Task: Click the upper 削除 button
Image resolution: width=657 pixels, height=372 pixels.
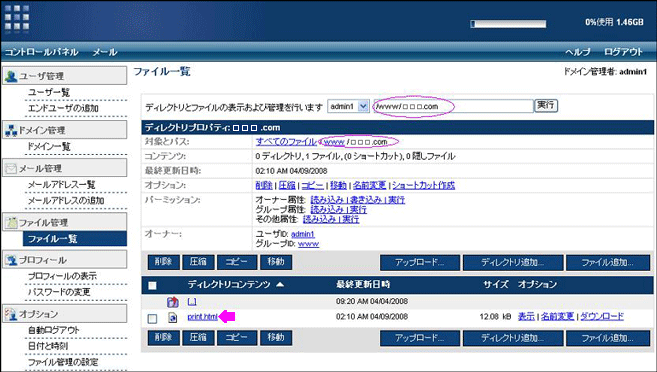Action: coord(163,262)
